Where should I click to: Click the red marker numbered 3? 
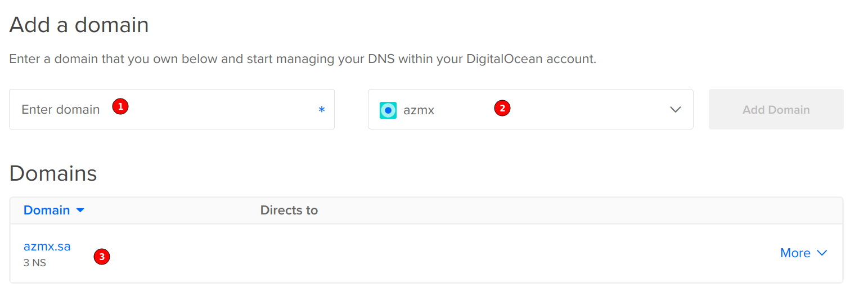pyautogui.click(x=101, y=257)
